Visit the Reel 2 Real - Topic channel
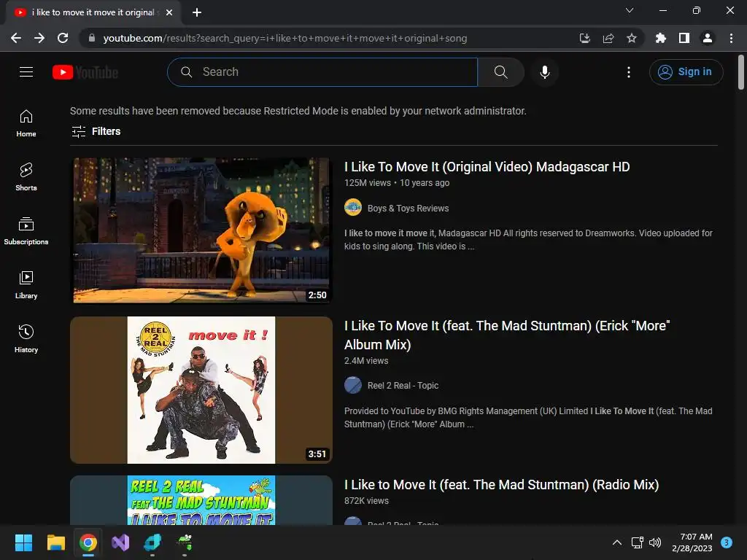Viewport: 747px width, 560px height. (x=403, y=386)
